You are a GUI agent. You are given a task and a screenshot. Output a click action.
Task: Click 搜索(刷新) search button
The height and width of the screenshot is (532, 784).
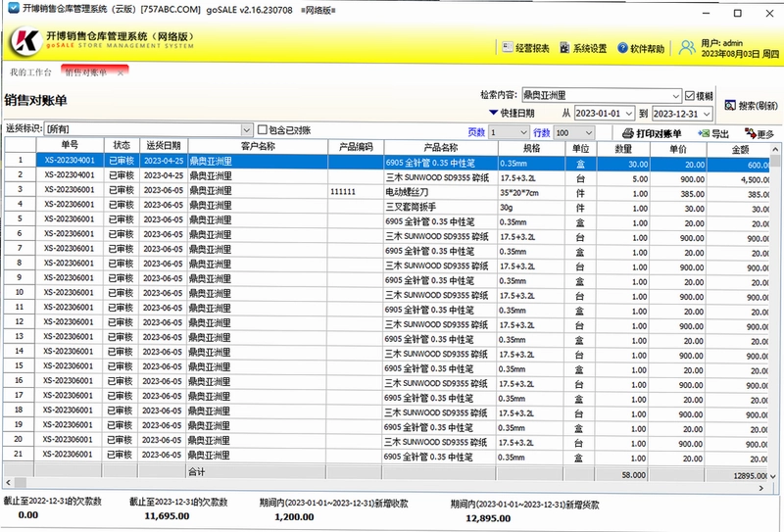tap(751, 105)
